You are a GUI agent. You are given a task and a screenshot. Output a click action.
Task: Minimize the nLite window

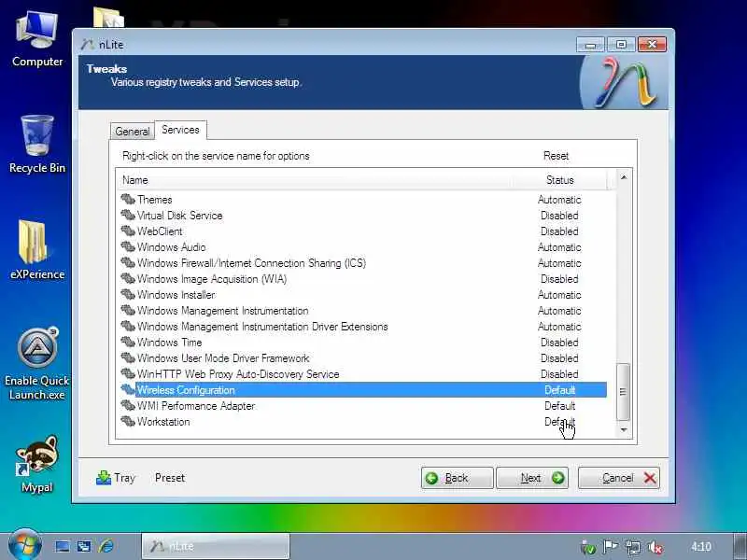click(x=591, y=44)
